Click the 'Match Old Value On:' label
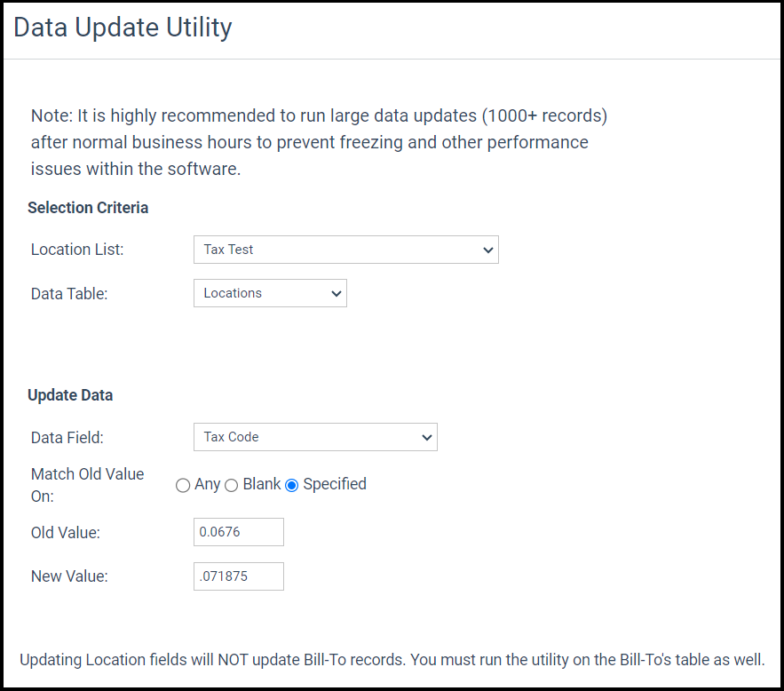The height and width of the screenshot is (691, 784). point(87,485)
